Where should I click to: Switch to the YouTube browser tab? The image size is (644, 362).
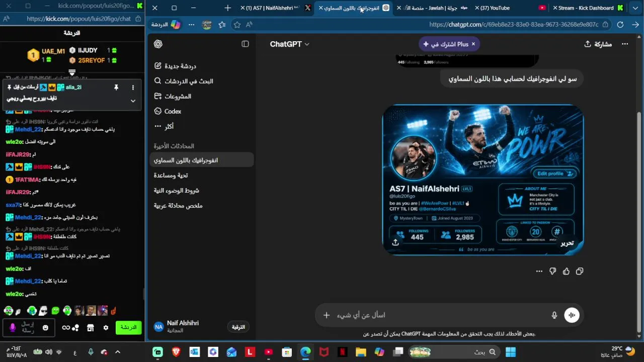pos(510,8)
